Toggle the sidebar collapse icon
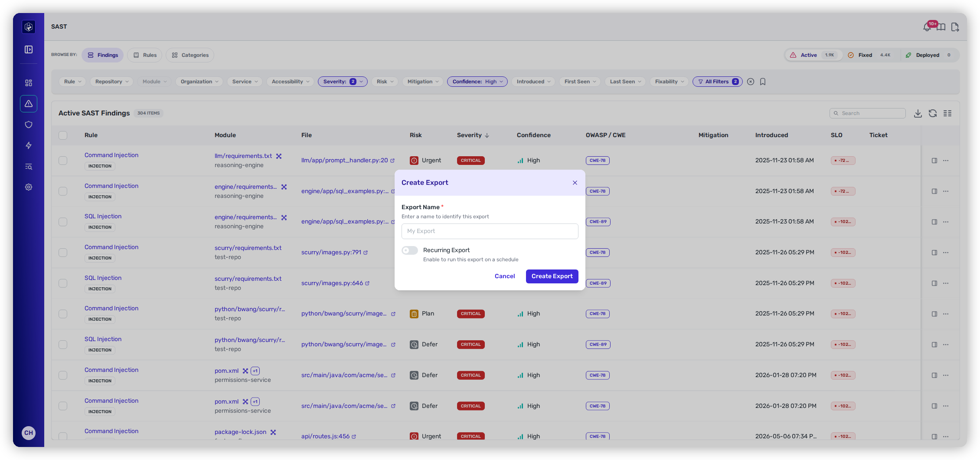The height and width of the screenshot is (460, 980). (x=29, y=49)
